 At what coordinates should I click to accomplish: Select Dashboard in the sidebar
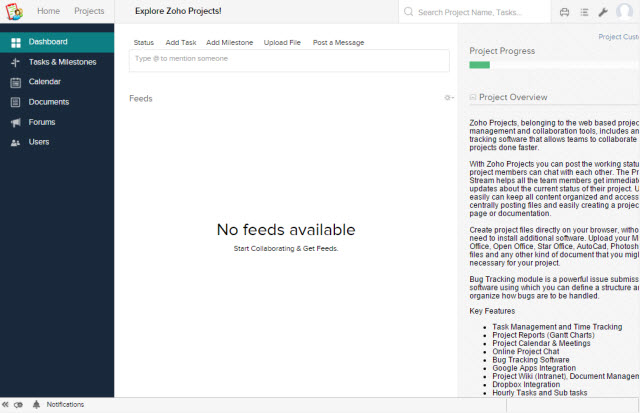(x=57, y=42)
